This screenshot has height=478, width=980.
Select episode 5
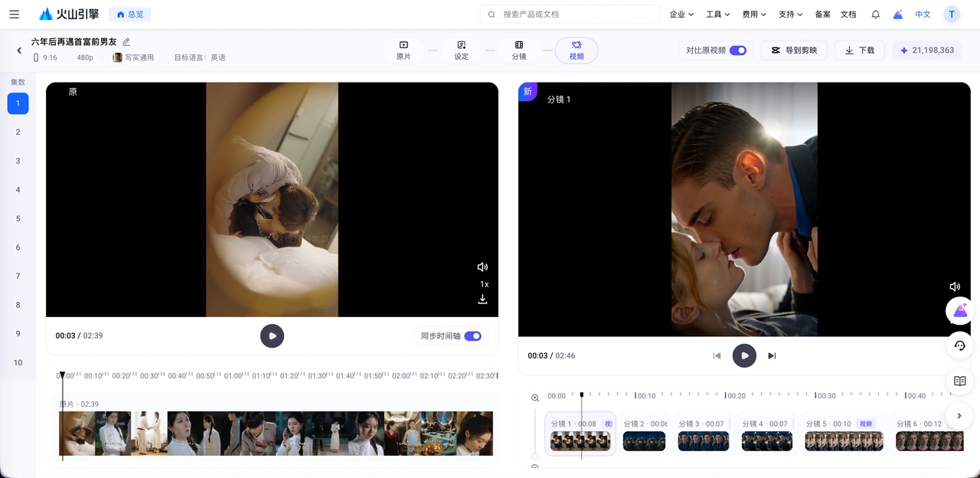pos(18,218)
